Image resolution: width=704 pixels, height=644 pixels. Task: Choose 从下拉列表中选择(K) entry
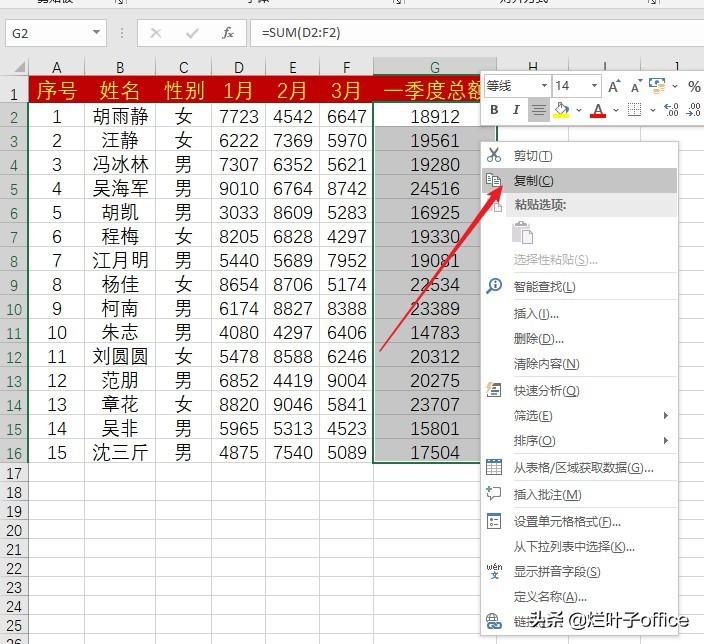pos(579,547)
